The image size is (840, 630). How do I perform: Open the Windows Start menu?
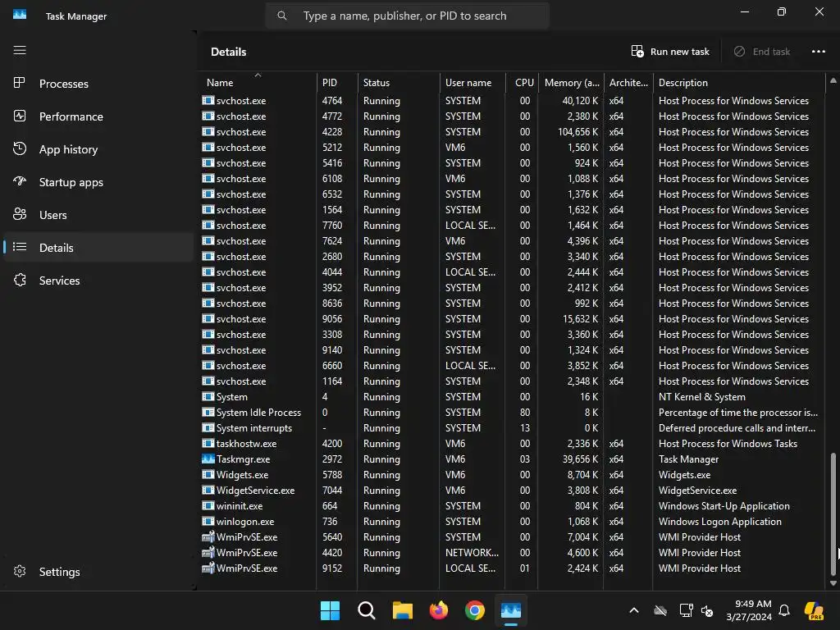tap(330, 610)
